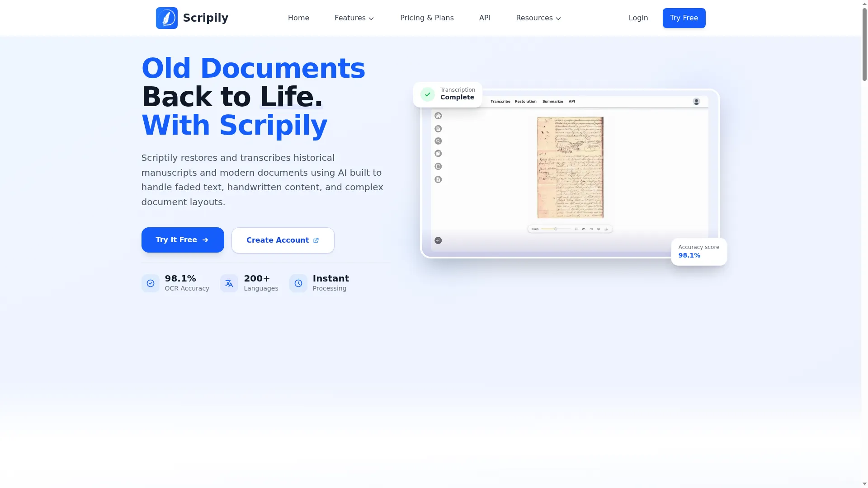Click the 'Transcription Complete' badge text

(x=458, y=94)
